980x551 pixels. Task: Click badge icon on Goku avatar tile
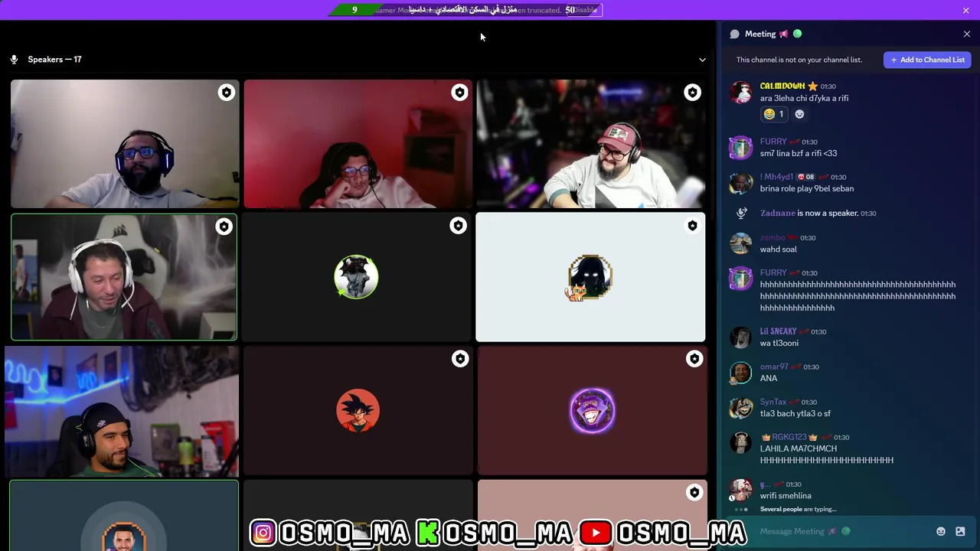pyautogui.click(x=460, y=359)
